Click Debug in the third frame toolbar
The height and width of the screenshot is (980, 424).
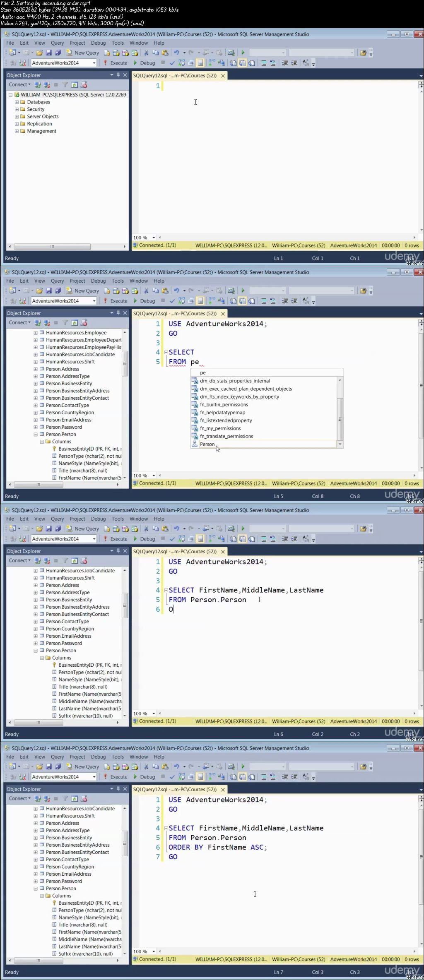(144, 539)
